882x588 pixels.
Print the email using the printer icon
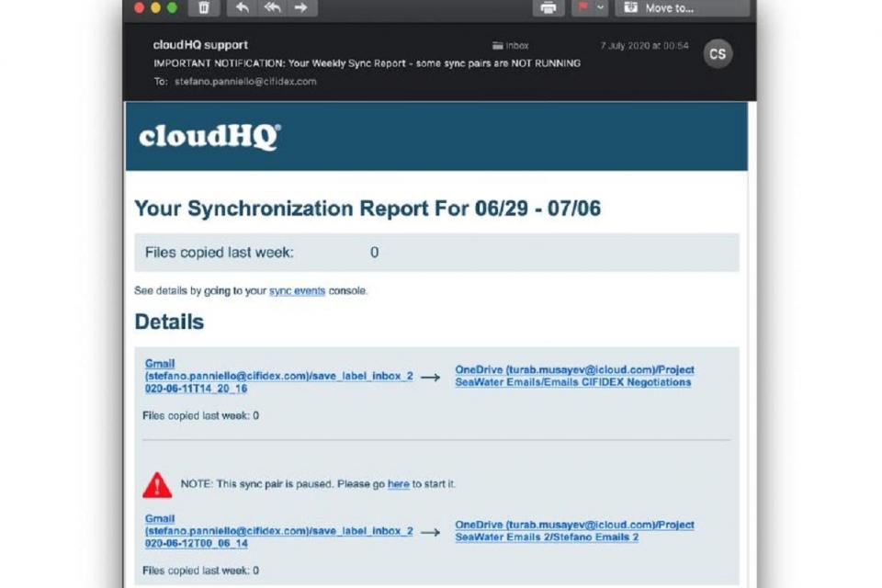[x=548, y=7]
